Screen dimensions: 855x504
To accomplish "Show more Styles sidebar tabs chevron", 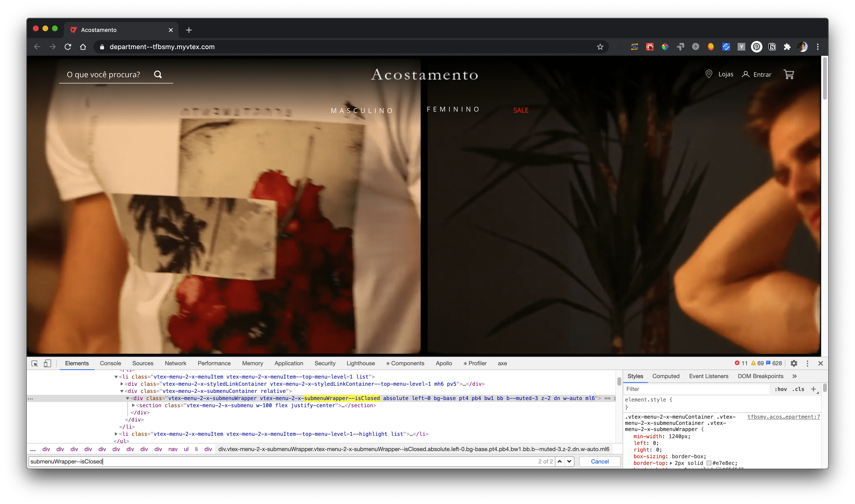I will pos(794,376).
